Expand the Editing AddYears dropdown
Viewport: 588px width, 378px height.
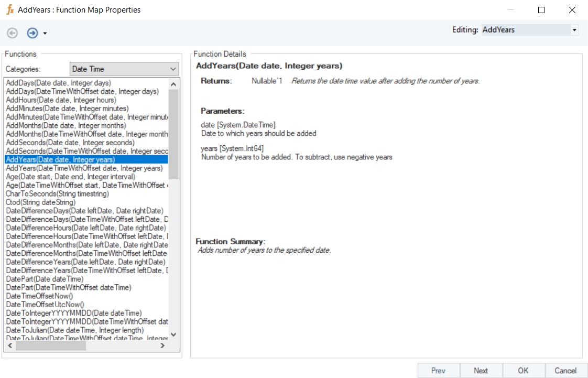click(574, 30)
